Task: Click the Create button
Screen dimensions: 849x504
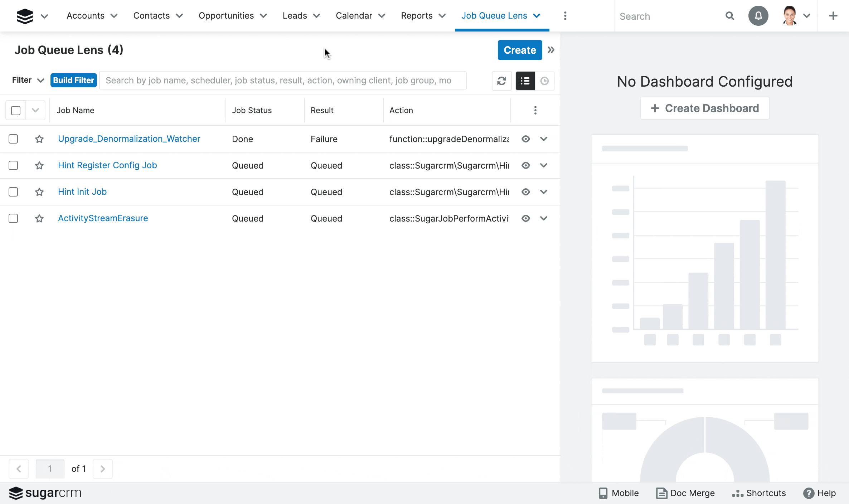Action: point(520,50)
